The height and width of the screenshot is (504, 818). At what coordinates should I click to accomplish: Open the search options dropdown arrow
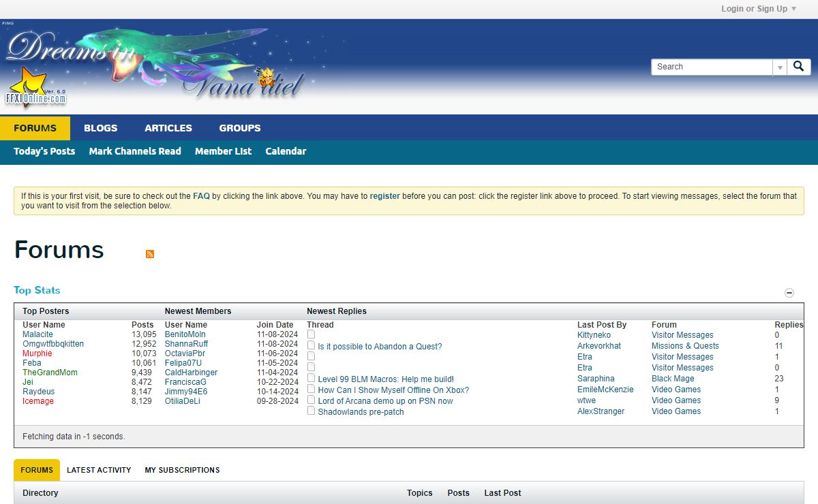[x=779, y=67]
